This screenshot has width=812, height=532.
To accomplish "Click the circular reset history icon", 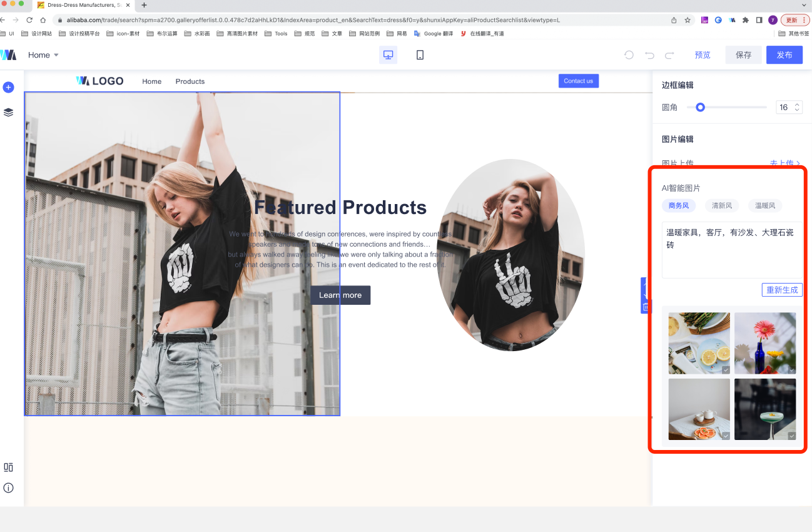I will [x=629, y=55].
